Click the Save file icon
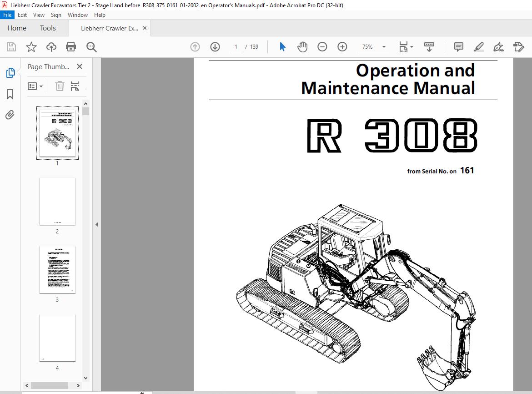Screen dimensions: 532x394 11,47
